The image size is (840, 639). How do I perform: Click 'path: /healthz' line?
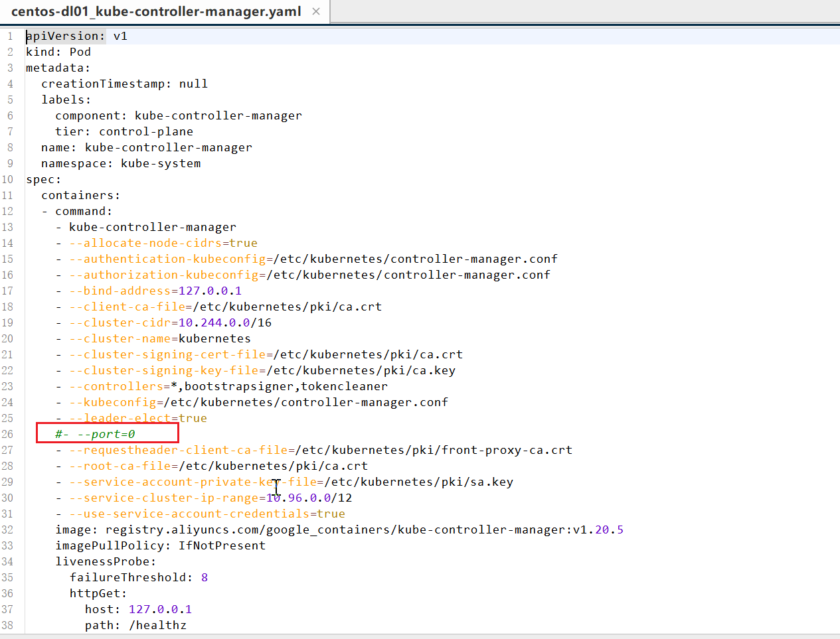pos(135,625)
